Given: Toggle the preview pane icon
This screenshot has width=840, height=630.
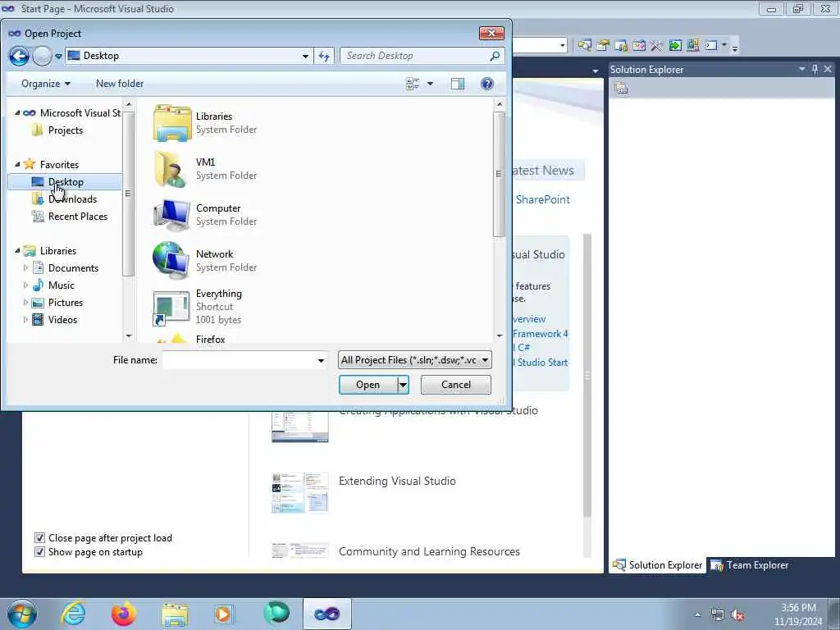Looking at the screenshot, I should pos(458,84).
